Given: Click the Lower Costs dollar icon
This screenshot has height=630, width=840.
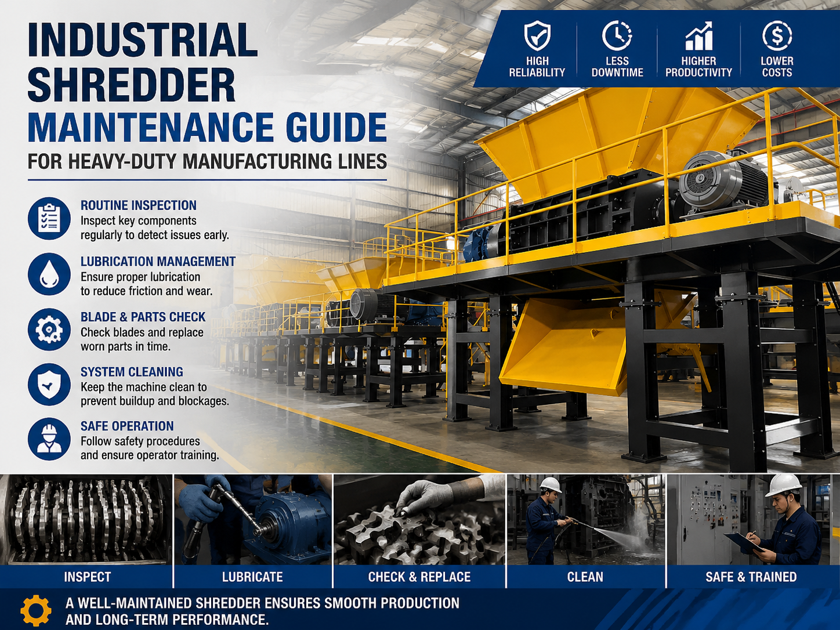Looking at the screenshot, I should (x=777, y=35).
